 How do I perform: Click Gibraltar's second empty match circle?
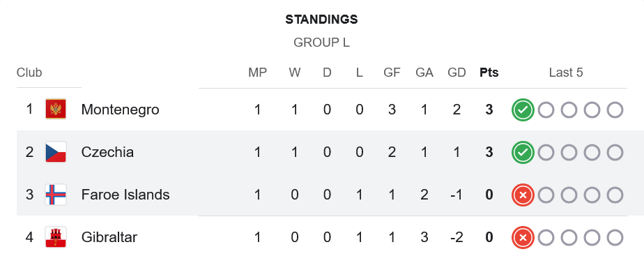tap(569, 237)
